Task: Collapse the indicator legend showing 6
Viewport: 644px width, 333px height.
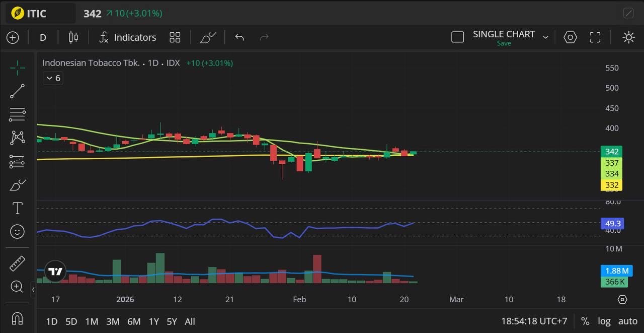Action: point(53,78)
